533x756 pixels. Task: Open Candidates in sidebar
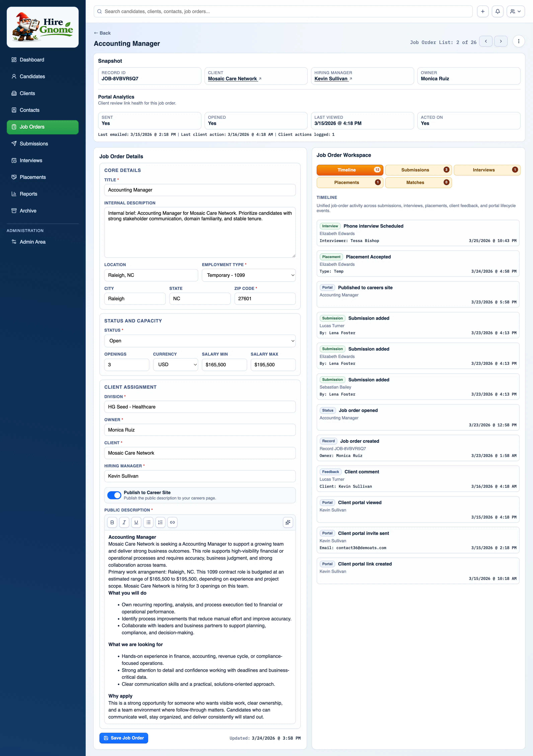click(43, 76)
